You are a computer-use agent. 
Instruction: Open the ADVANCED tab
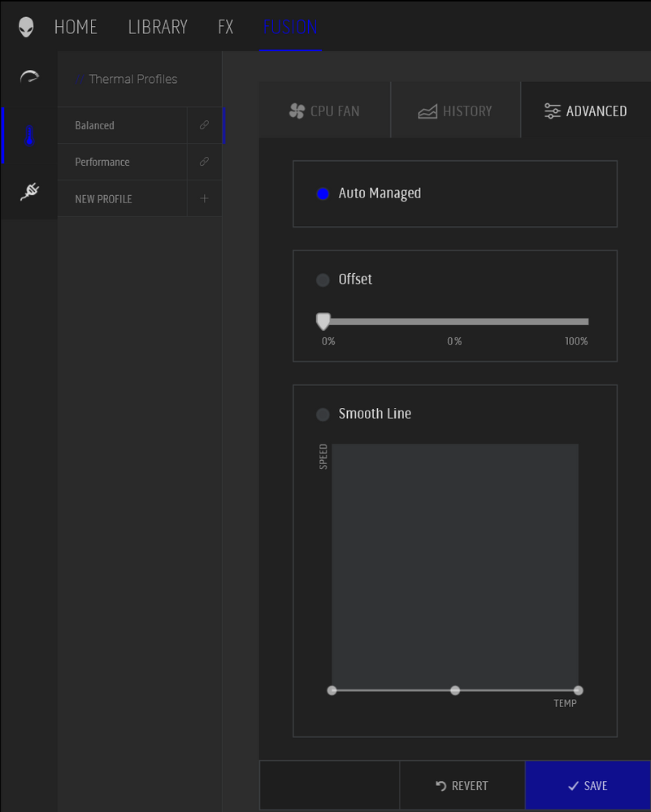click(x=585, y=111)
